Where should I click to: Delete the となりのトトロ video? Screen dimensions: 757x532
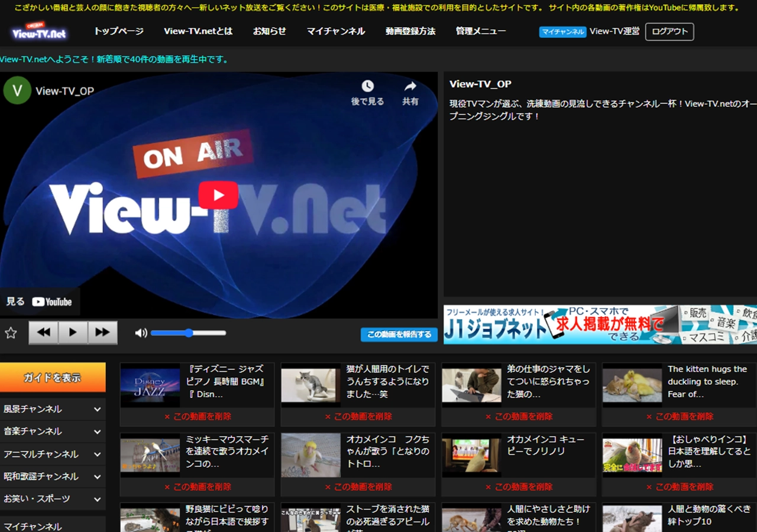click(358, 487)
